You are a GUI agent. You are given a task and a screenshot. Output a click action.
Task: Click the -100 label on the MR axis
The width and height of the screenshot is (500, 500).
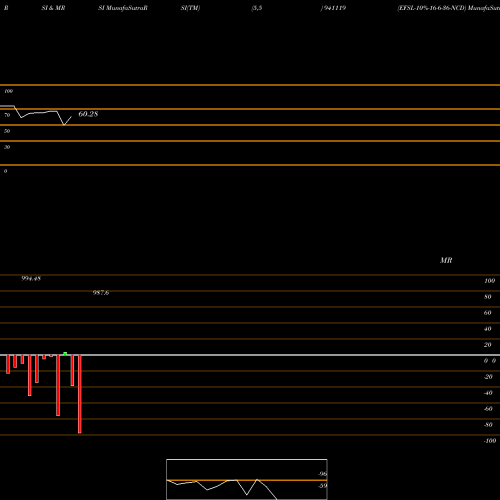490,441
